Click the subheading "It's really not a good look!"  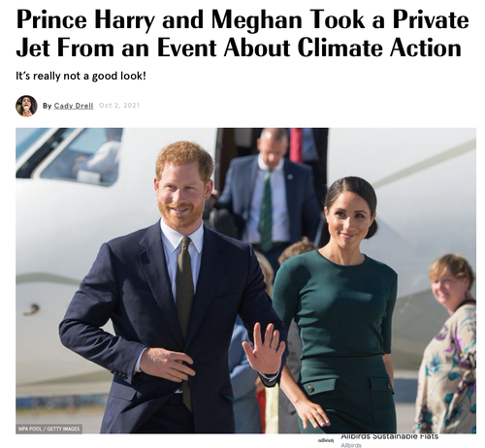click(81, 77)
